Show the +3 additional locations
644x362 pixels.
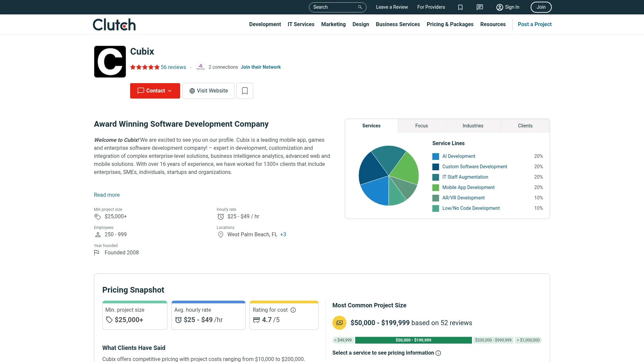click(x=283, y=235)
